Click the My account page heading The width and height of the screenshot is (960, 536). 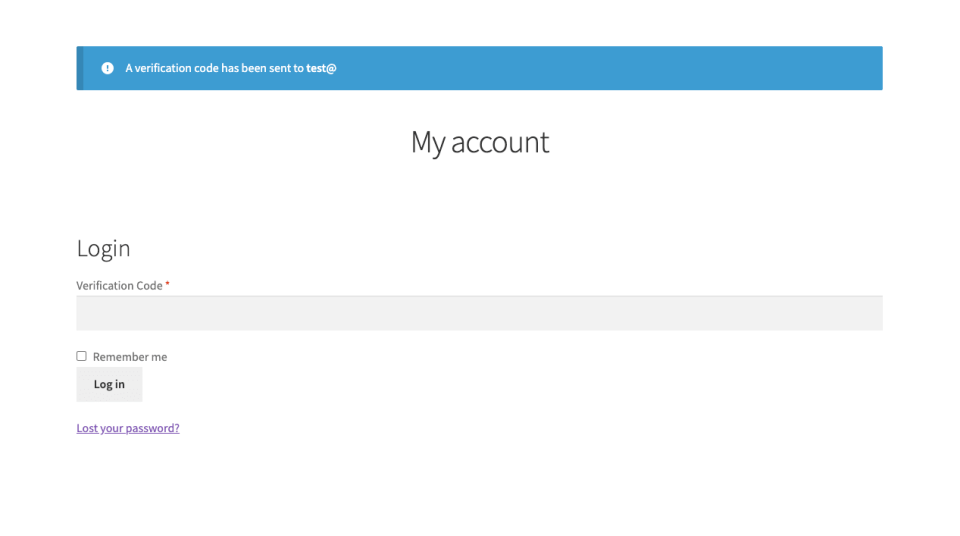pos(479,142)
